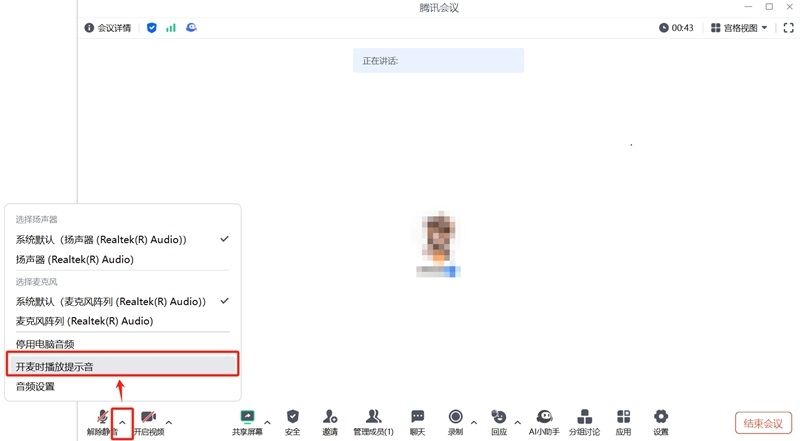Open Settings (设置) gear icon

pyautogui.click(x=661, y=422)
